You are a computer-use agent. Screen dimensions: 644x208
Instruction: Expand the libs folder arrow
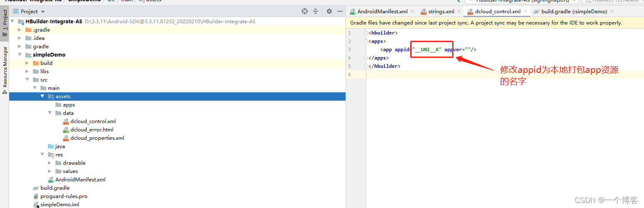coord(27,72)
